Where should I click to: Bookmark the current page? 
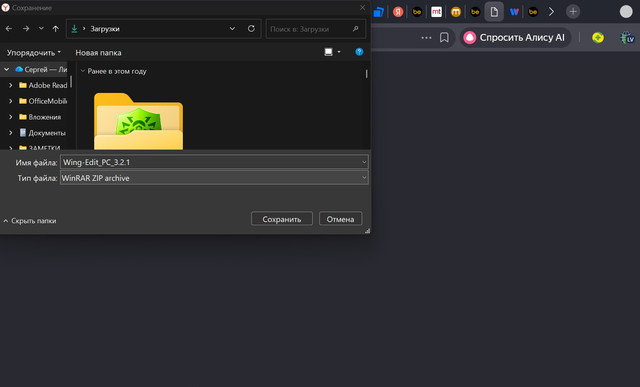(x=444, y=38)
